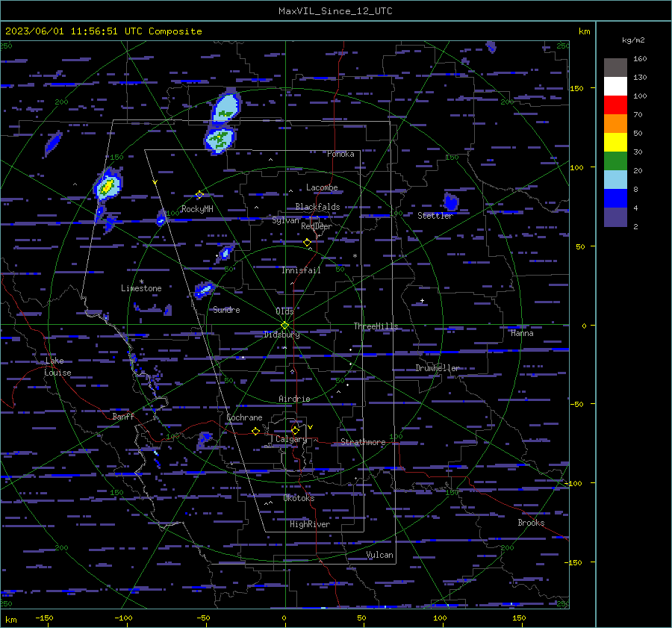Click the 2023/06/01 11:56:51 UTC Composite timestamp
The width and height of the screenshot is (672, 628).
pyautogui.click(x=103, y=31)
